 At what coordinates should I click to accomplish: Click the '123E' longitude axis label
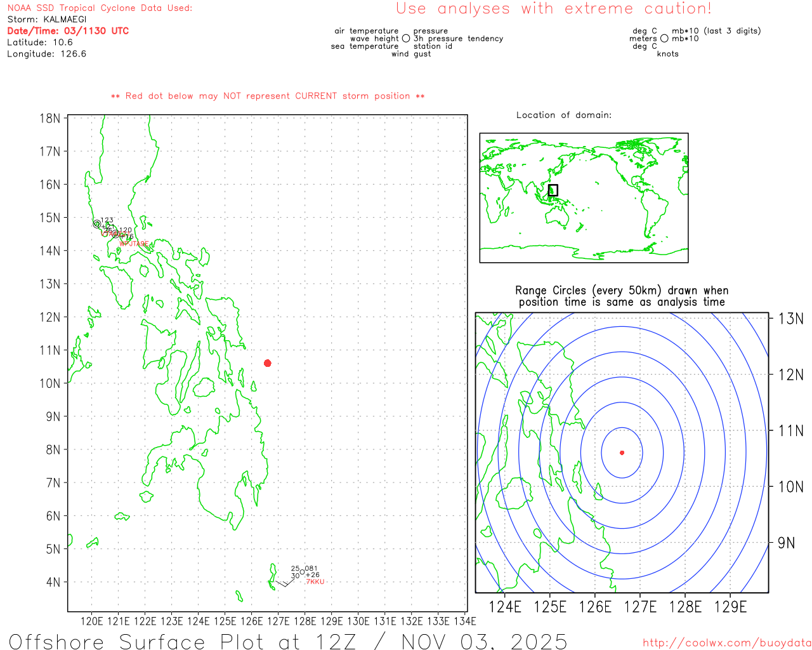(171, 621)
